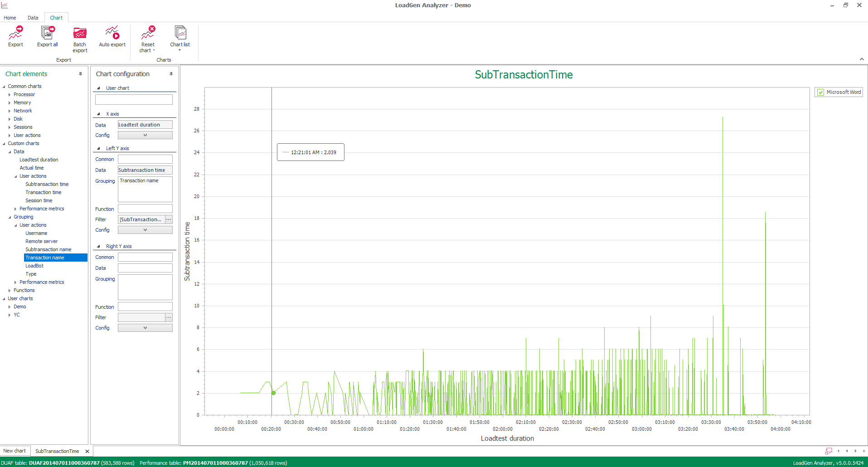The image size is (868, 467).
Task: Collapse the ribbon with the arrow
Action: point(862,59)
